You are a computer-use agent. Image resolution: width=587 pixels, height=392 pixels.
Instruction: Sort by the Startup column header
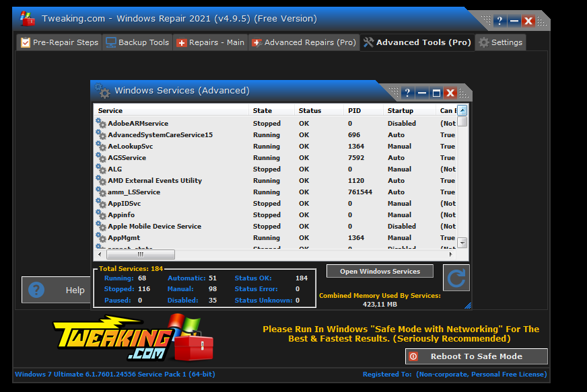pos(409,110)
